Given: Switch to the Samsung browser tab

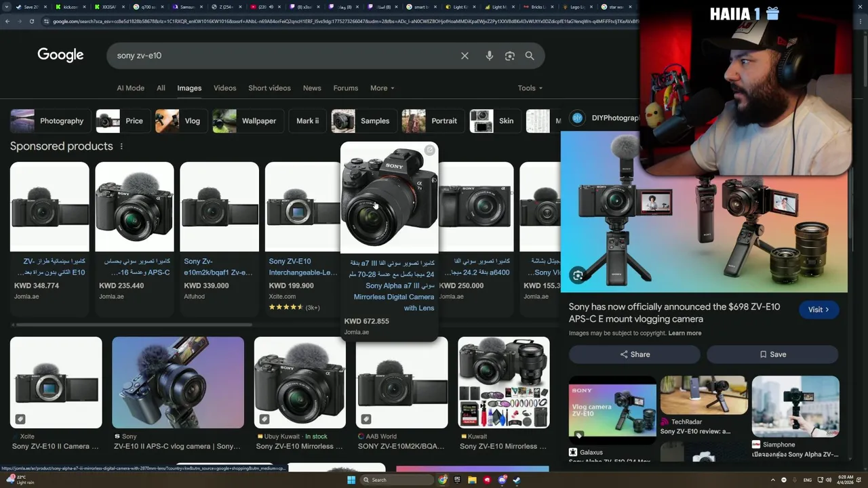Looking at the screenshot, I should [186, 7].
